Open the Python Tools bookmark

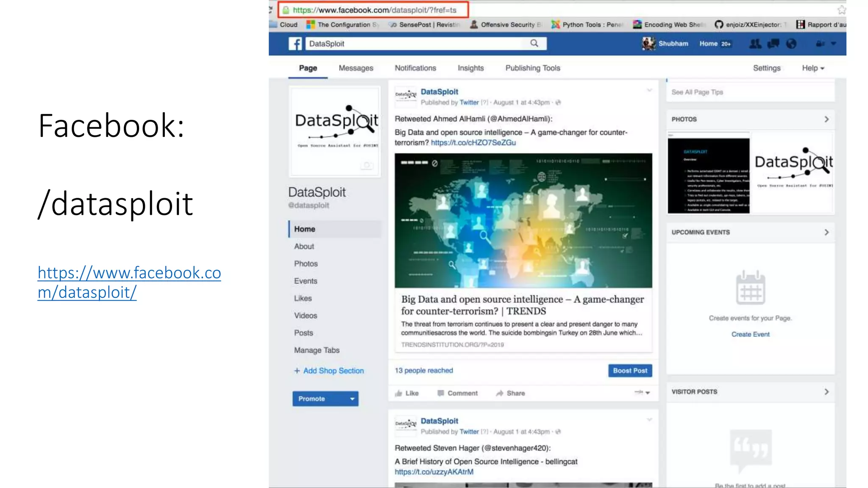click(x=587, y=25)
